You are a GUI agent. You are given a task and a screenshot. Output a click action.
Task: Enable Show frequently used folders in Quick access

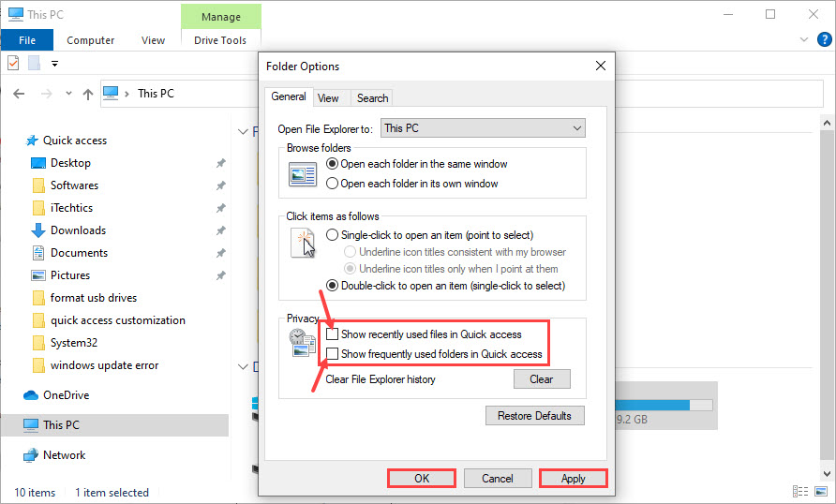pos(332,354)
